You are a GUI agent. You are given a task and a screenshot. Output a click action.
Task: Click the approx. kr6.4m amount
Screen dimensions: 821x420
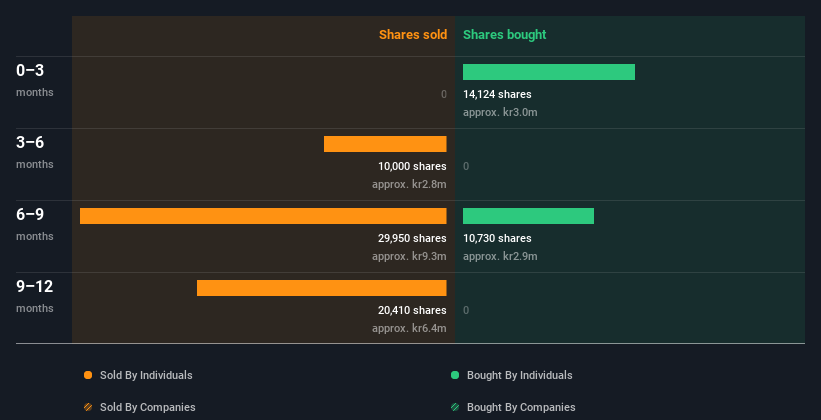tap(409, 329)
